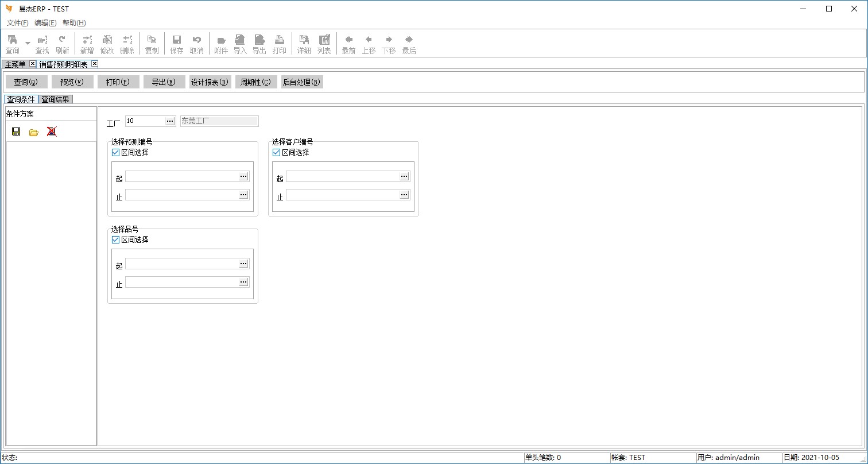Click the save scheme floppy disk icon
The height and width of the screenshot is (464, 868).
(x=16, y=132)
